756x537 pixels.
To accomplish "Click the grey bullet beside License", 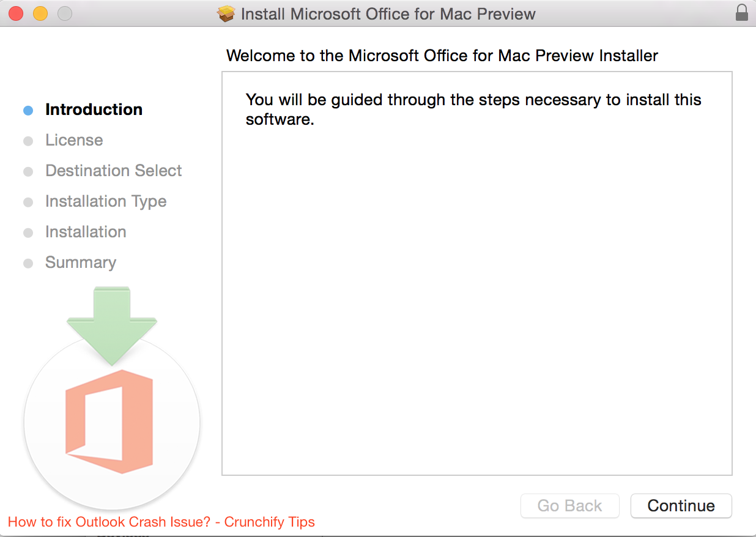I will tap(28, 141).
